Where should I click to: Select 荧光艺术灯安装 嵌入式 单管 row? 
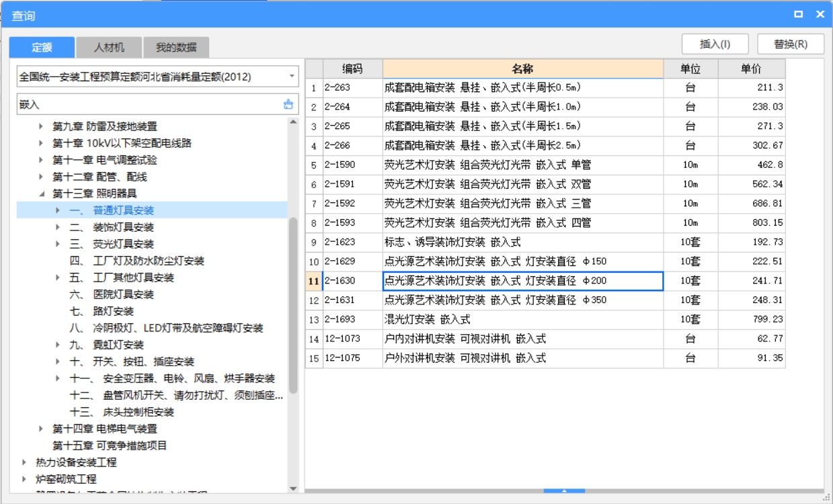coord(545,165)
